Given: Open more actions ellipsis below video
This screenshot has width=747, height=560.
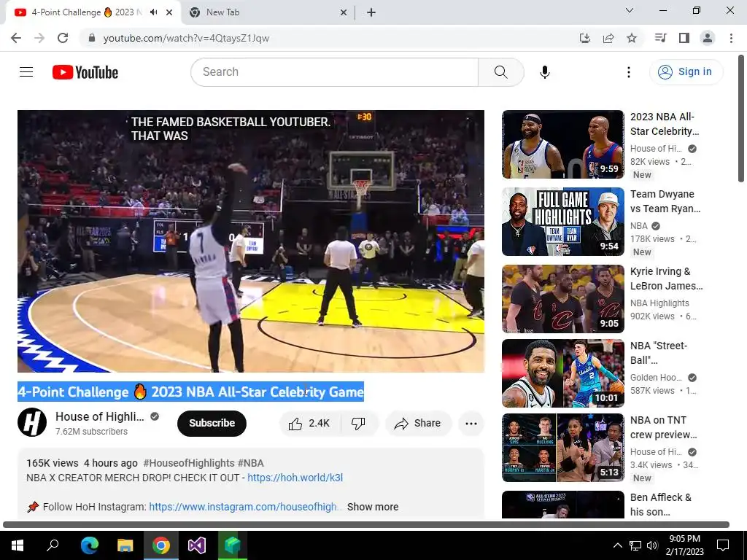Looking at the screenshot, I should 471,424.
